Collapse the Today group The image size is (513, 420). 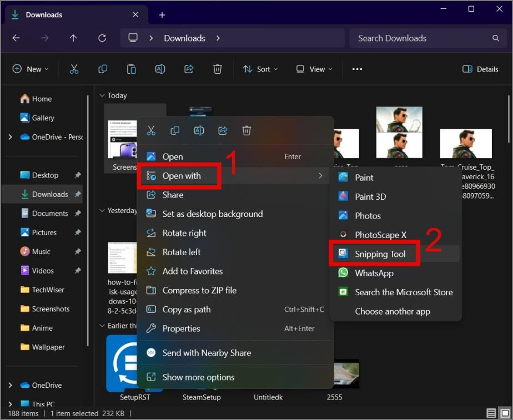[x=102, y=95]
